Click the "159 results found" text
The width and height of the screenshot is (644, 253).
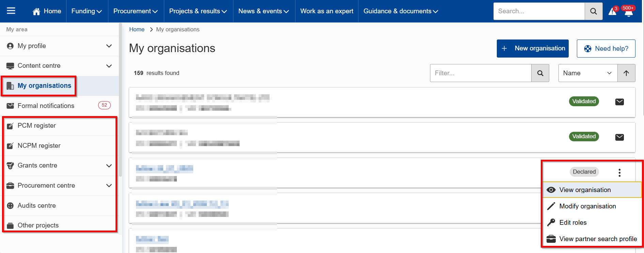click(156, 73)
